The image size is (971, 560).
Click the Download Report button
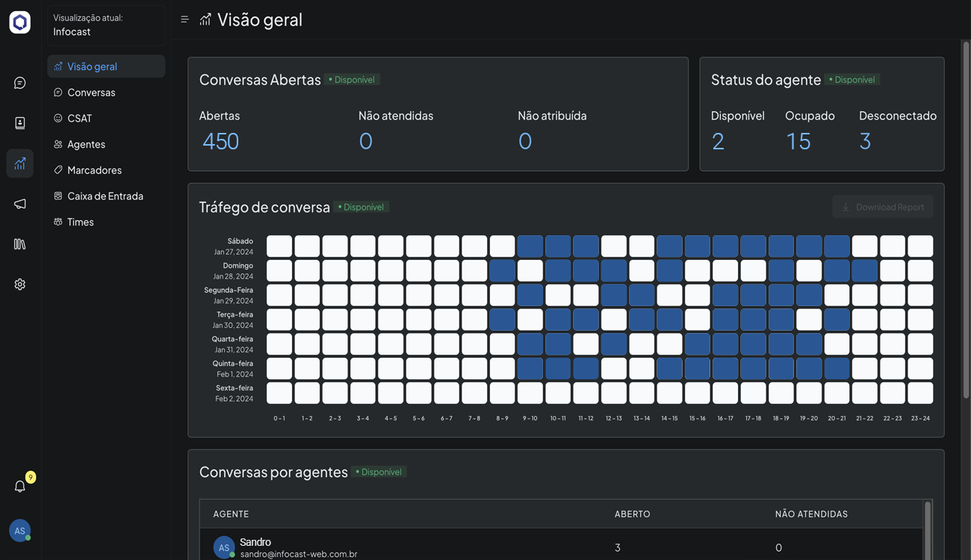(882, 207)
